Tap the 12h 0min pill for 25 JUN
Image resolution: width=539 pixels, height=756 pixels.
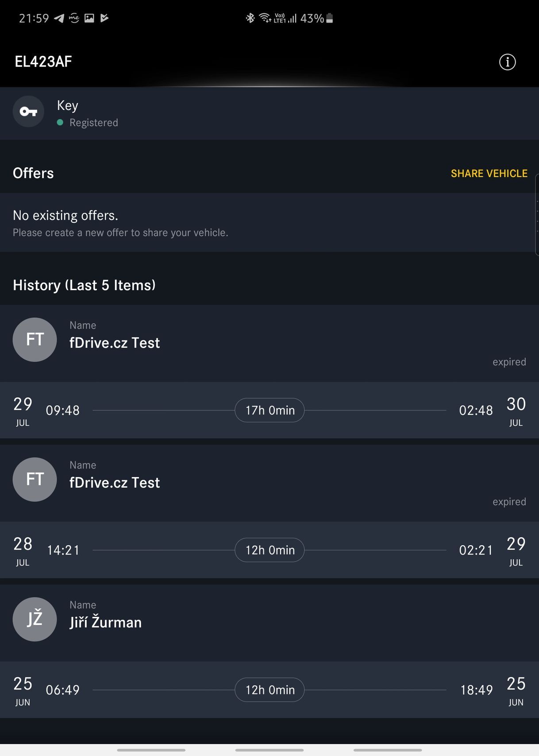269,690
